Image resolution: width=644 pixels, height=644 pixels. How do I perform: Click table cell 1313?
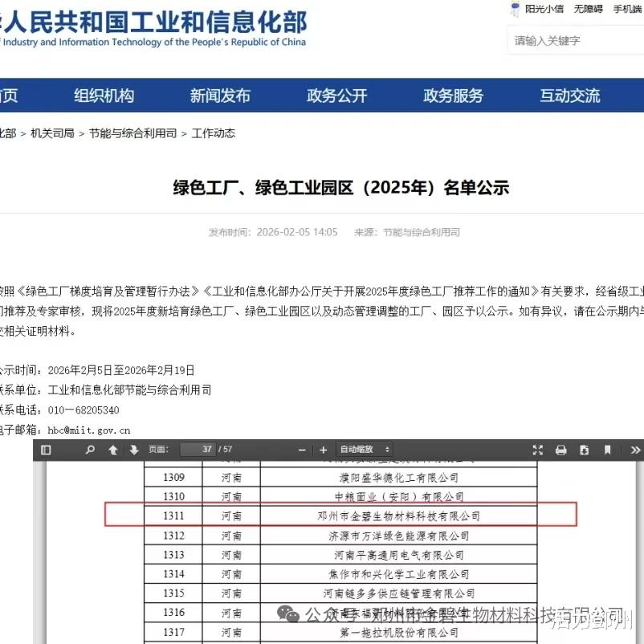click(x=173, y=555)
